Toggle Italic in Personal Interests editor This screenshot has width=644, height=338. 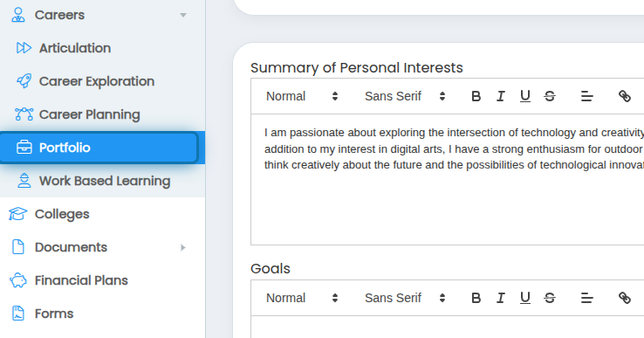click(x=500, y=96)
